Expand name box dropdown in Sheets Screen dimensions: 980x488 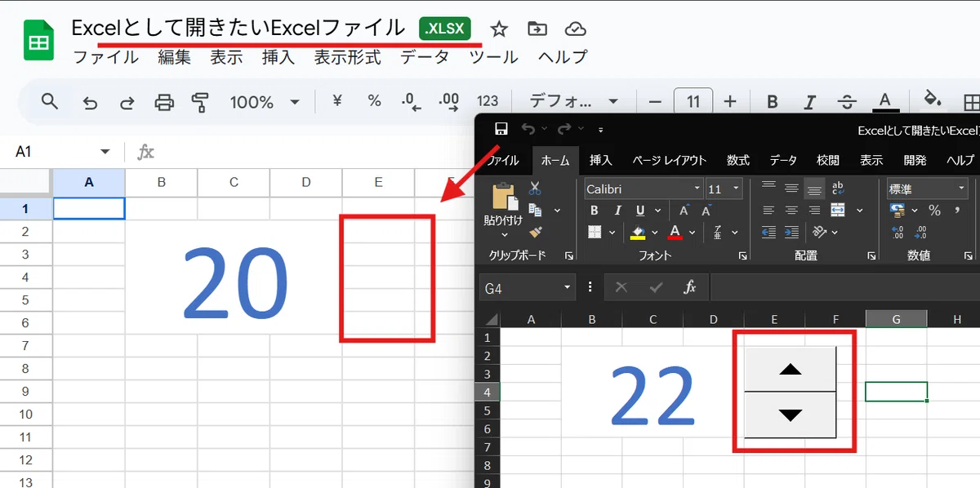105,153
